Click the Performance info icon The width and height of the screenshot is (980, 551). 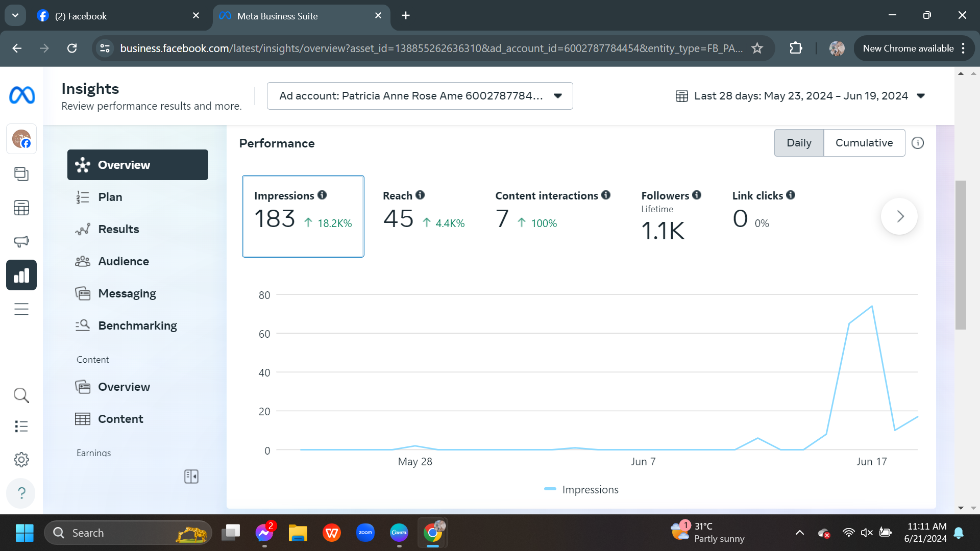pyautogui.click(x=918, y=143)
